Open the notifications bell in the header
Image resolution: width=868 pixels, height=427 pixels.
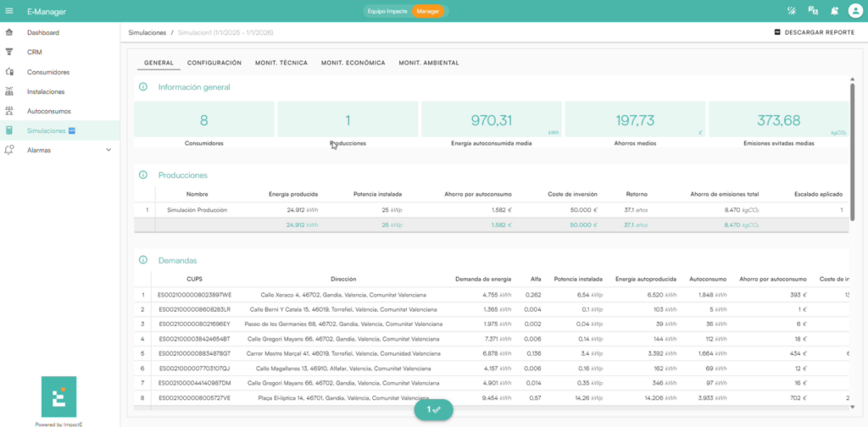(834, 11)
